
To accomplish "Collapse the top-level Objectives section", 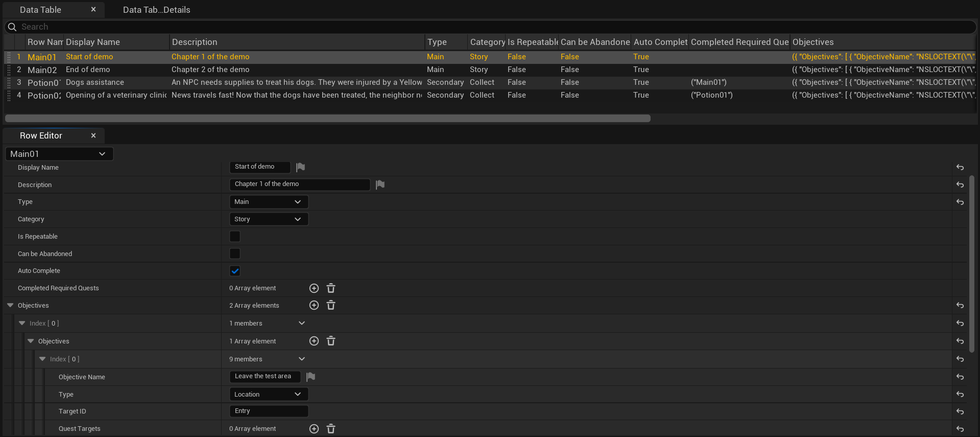I will pyautogui.click(x=10, y=305).
